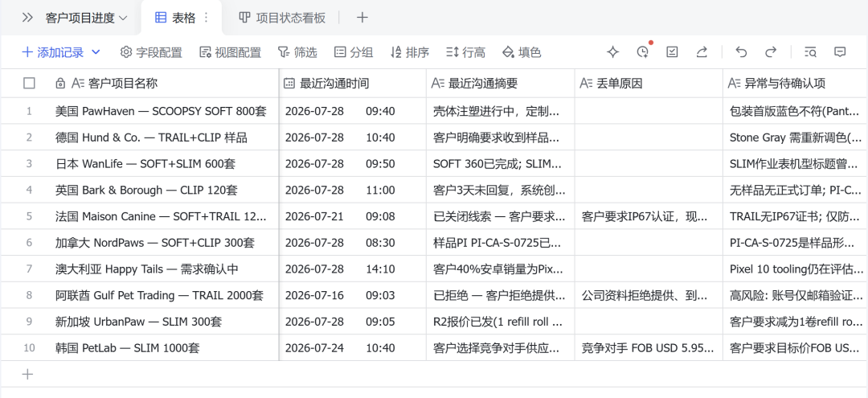Select cell 加拿大 NordPaws — SOFT+CLIP 300套
868x398 pixels.
click(x=165, y=243)
